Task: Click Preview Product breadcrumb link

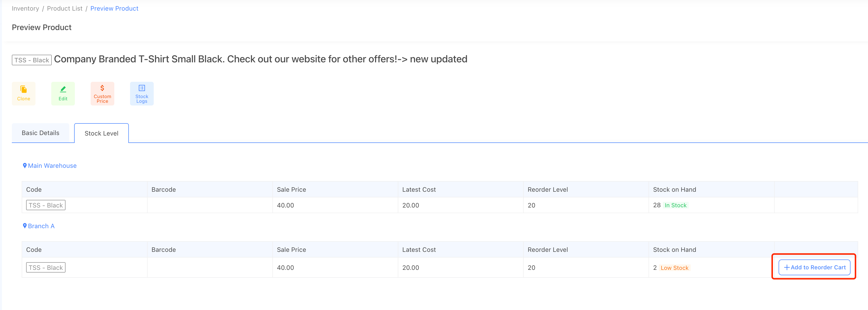Action: coord(114,8)
